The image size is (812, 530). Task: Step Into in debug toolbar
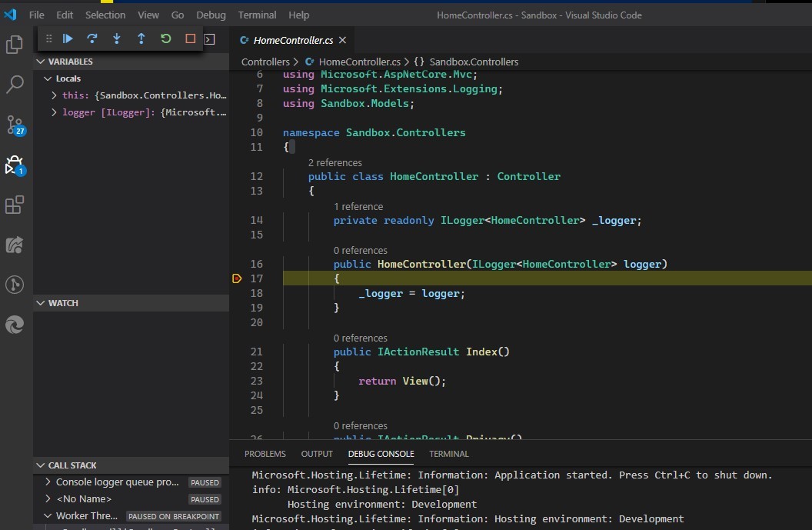[117, 38]
